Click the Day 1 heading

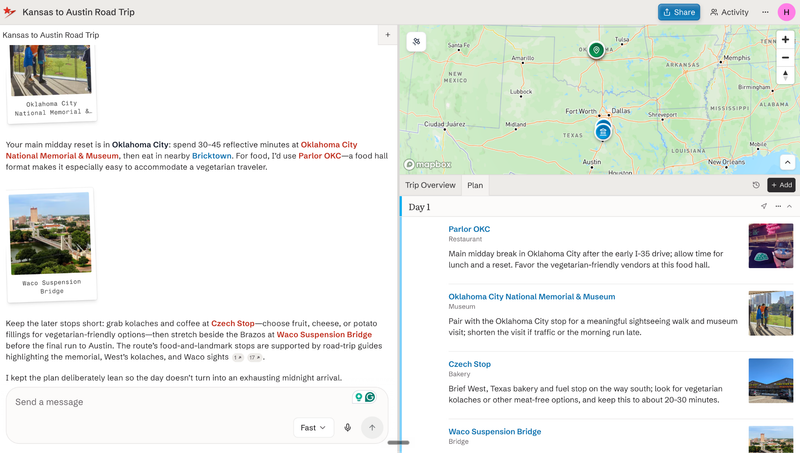pos(419,207)
